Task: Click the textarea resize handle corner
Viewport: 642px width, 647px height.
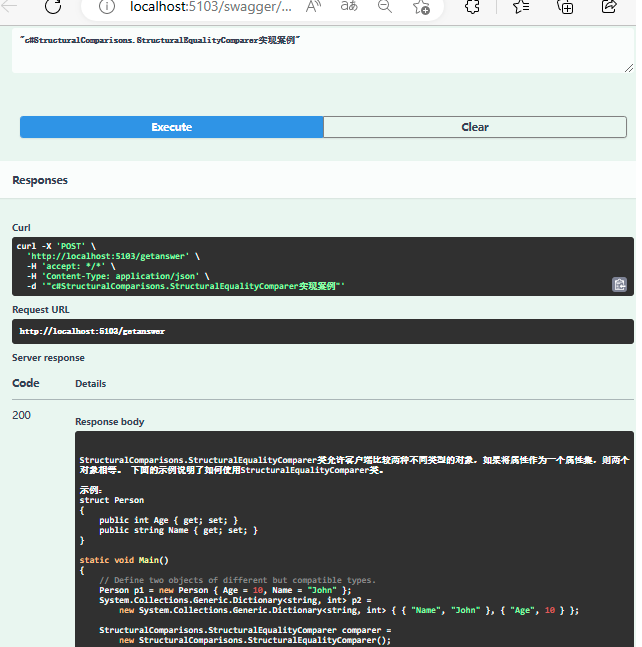Action: click(x=629, y=68)
